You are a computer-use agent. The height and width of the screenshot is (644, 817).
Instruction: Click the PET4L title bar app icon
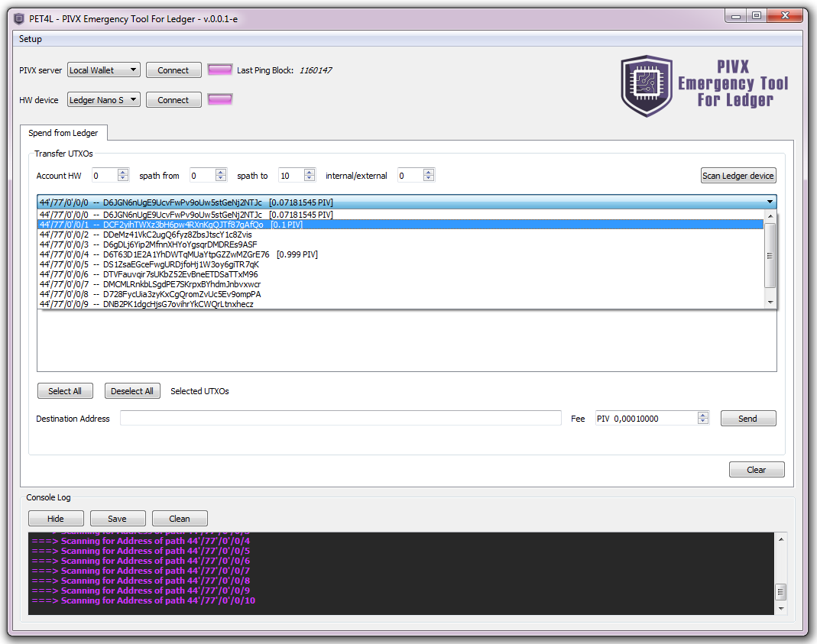point(19,19)
